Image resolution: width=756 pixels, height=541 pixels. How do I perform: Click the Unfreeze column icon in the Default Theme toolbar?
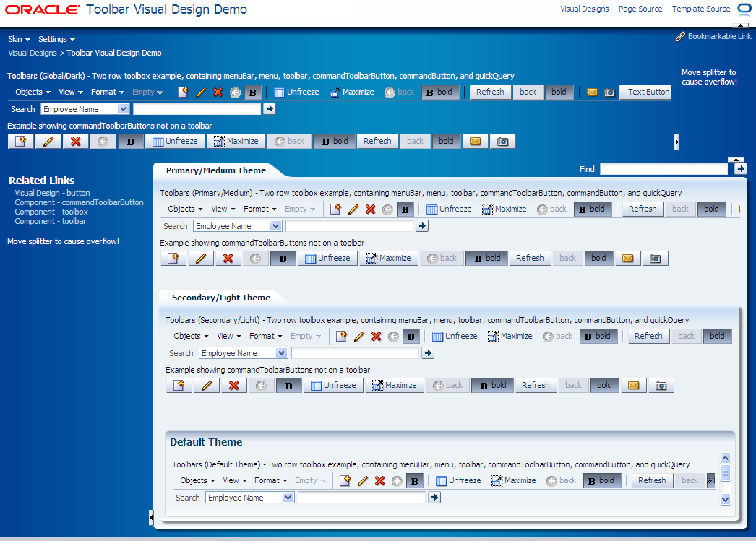click(x=458, y=480)
